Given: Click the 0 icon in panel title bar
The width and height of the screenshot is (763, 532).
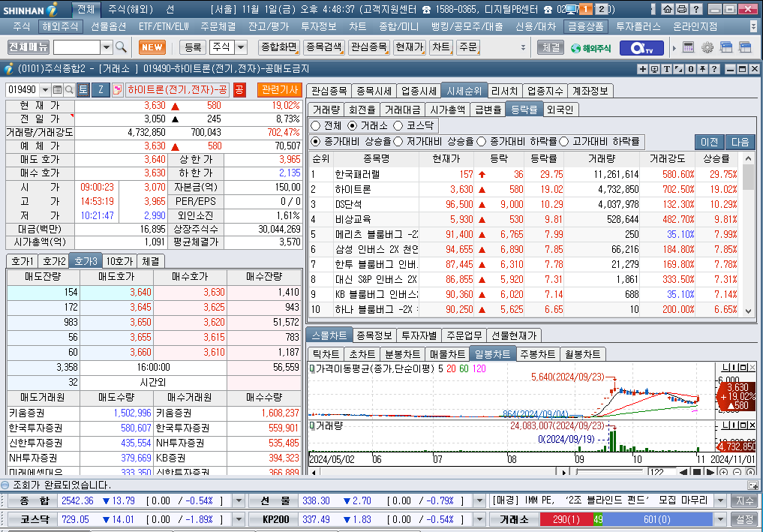Looking at the screenshot, I should click(690, 69).
